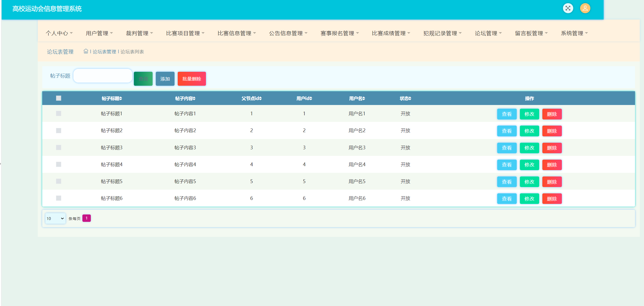The image size is (644, 306).
Task: Check the checkbox for 帖子标题1 row
Action: coord(59,113)
